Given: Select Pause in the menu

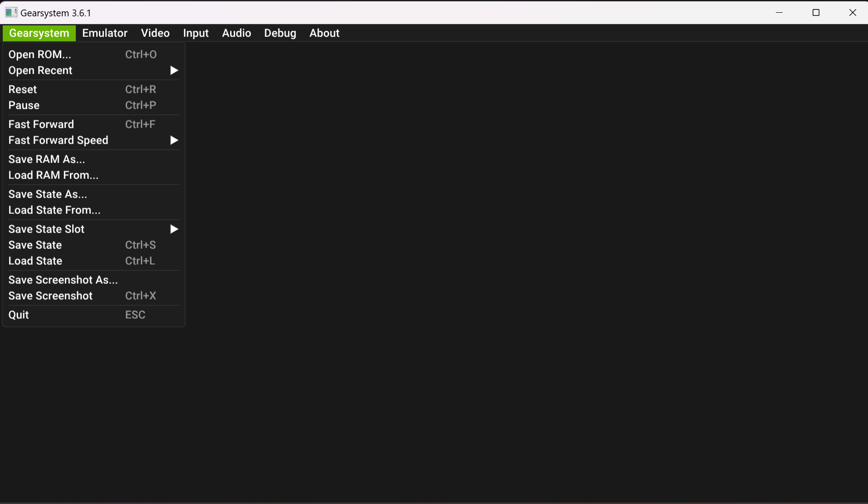Looking at the screenshot, I should click(x=94, y=105).
